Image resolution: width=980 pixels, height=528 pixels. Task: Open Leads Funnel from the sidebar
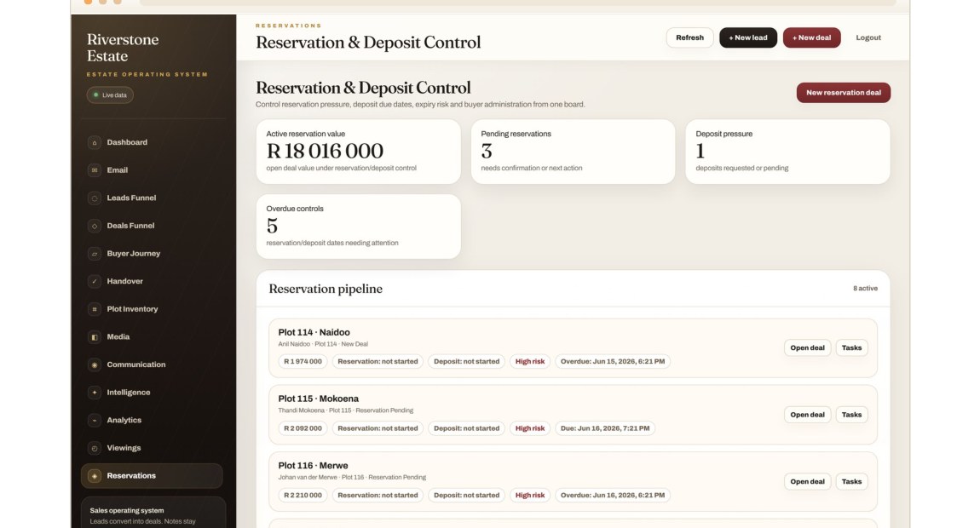(152, 198)
